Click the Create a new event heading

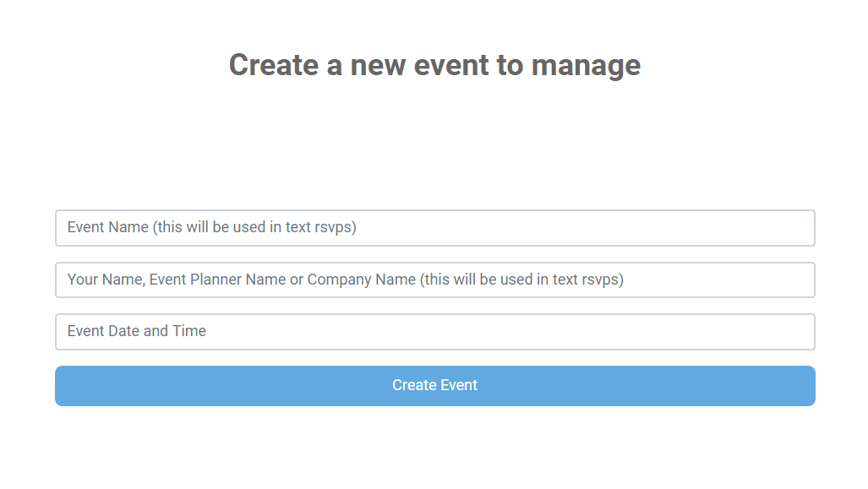tap(434, 64)
